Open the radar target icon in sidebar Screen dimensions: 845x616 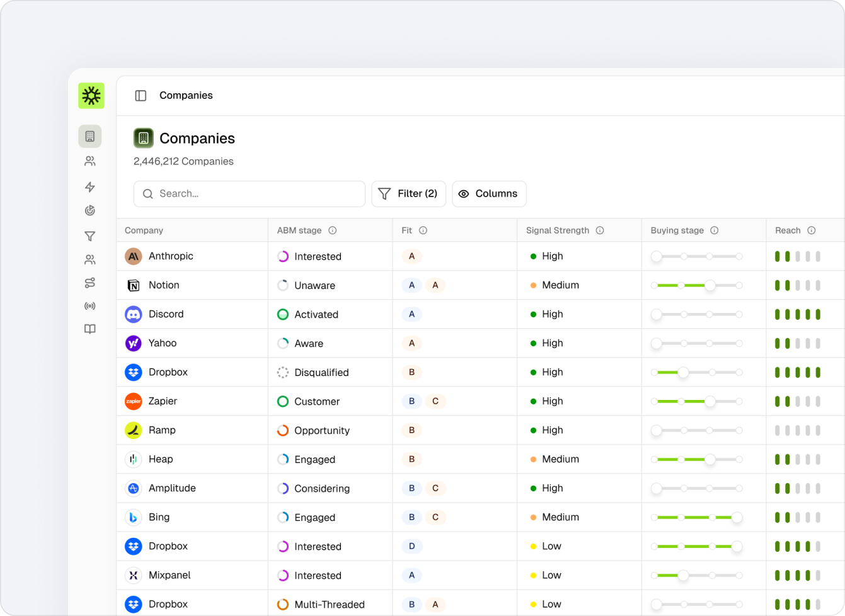coord(90,211)
